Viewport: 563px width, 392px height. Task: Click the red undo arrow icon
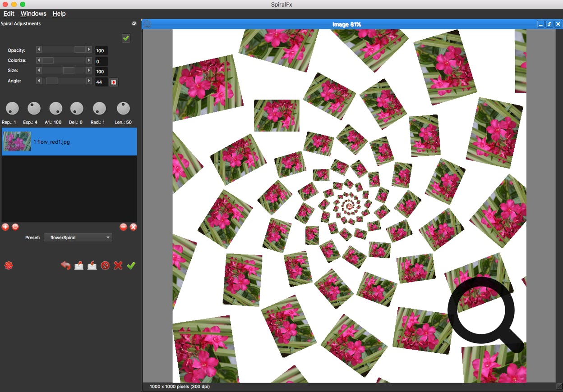pos(65,266)
